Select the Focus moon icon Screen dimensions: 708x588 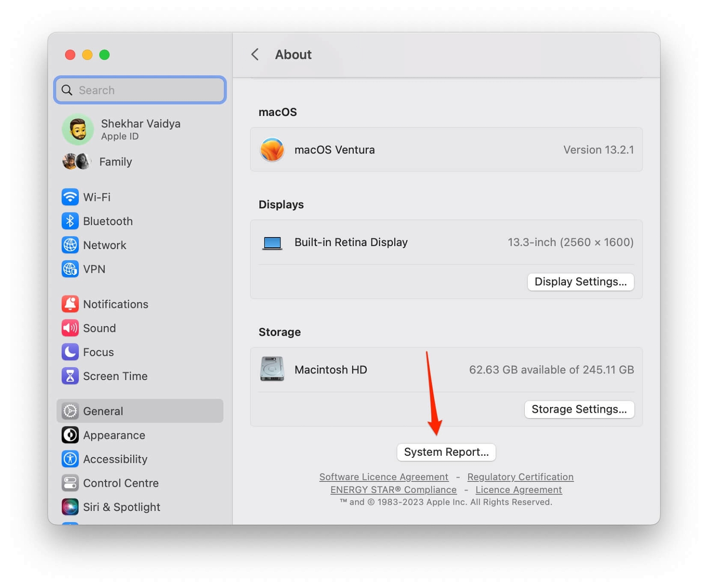coord(70,352)
